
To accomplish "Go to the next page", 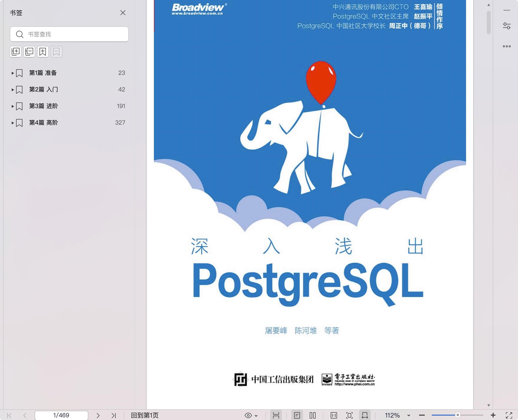I will point(98,415).
